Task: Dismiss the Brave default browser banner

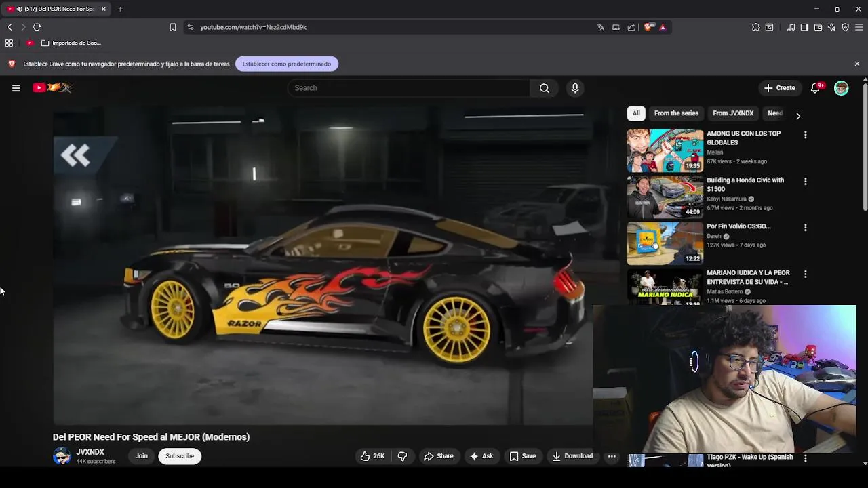Action: [857, 64]
